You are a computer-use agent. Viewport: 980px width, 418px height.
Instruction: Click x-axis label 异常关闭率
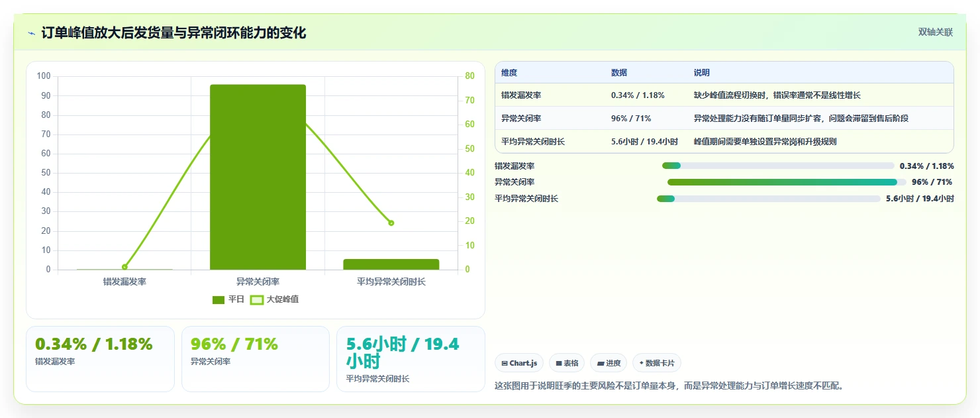coord(258,282)
